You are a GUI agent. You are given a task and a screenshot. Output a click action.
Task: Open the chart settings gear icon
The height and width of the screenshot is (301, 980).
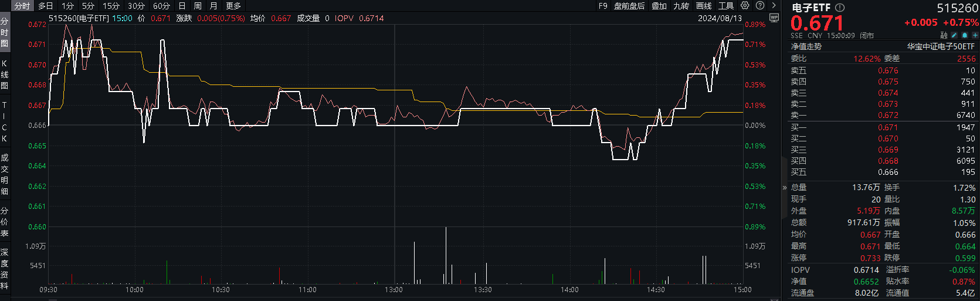pos(745,5)
